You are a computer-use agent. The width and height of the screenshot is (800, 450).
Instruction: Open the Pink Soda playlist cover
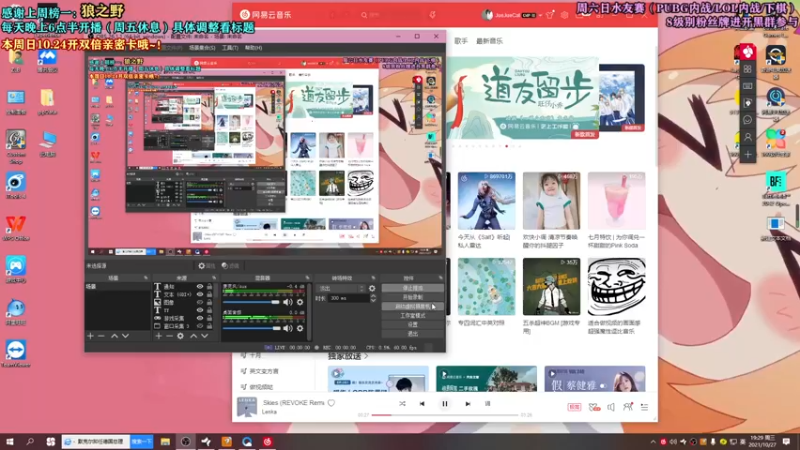[x=616, y=201]
